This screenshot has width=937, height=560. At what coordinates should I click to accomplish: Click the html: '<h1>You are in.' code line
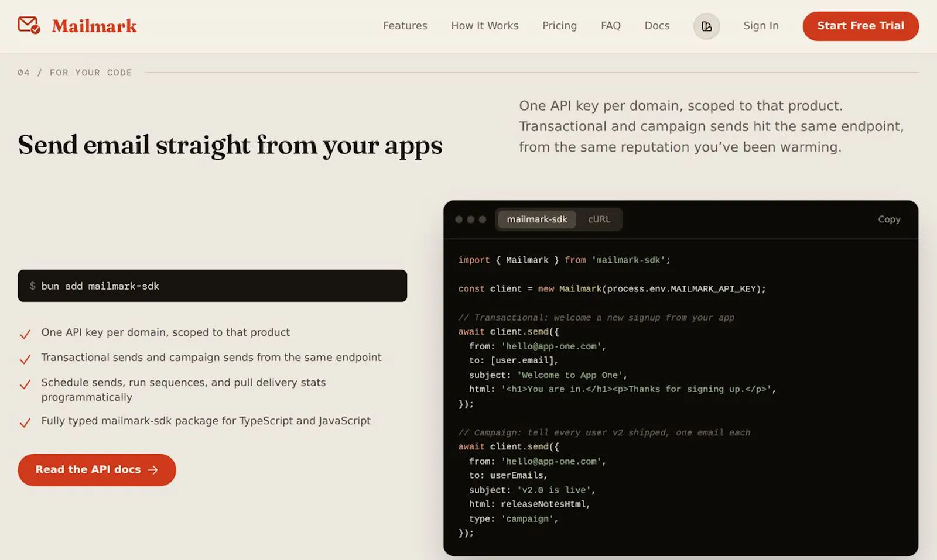(623, 389)
